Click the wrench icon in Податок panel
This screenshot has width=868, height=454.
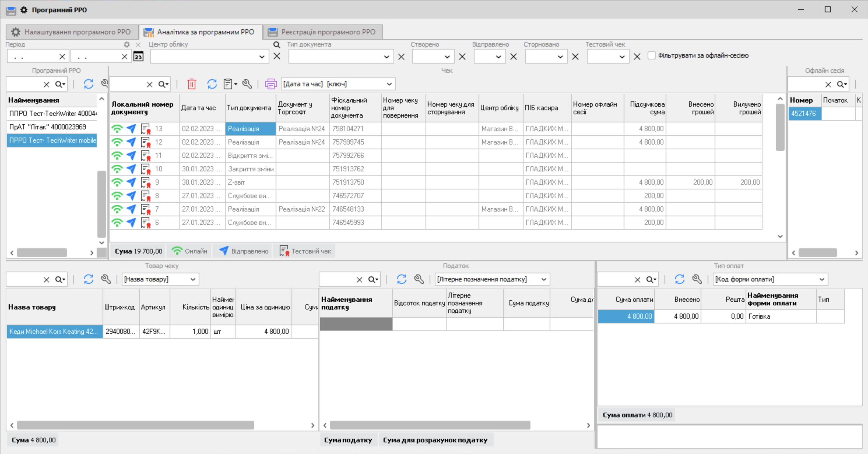(419, 279)
